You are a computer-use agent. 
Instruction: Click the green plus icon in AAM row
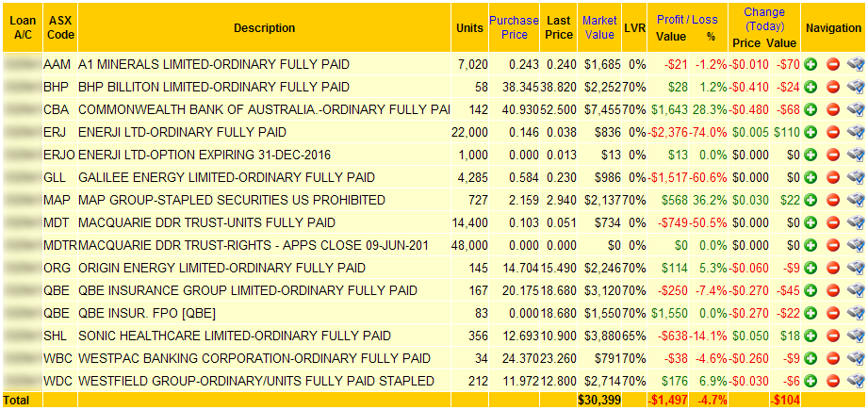pos(811,65)
